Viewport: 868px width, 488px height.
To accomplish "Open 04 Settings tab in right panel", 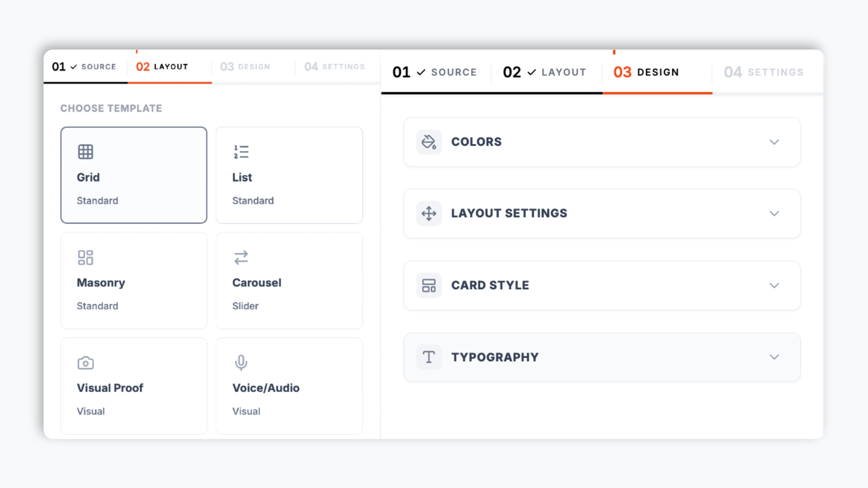I will pyautogui.click(x=767, y=72).
